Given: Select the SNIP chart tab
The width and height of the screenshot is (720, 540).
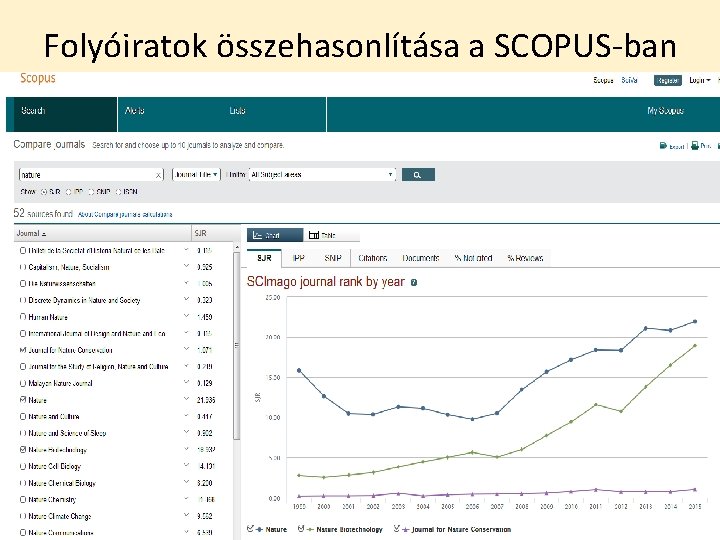Looking at the screenshot, I should [333, 258].
